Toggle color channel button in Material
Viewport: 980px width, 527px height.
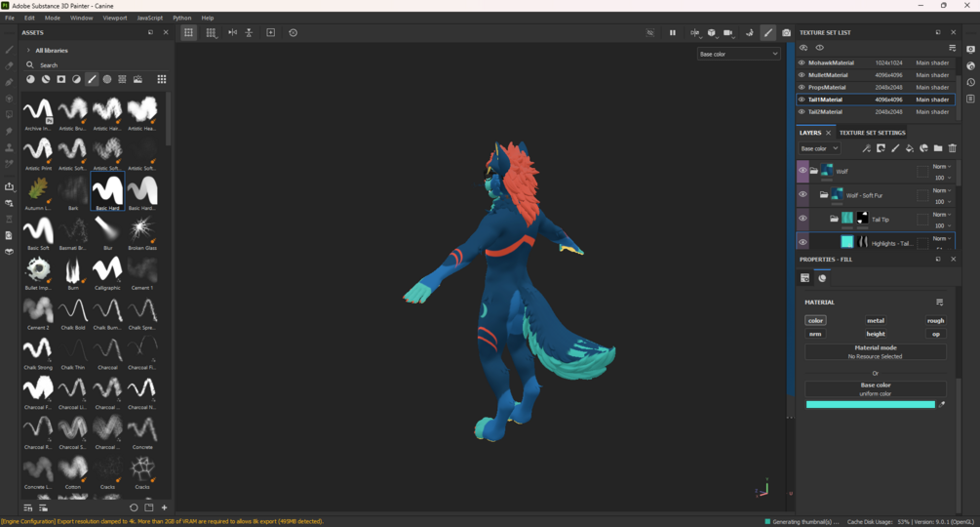[x=815, y=321]
